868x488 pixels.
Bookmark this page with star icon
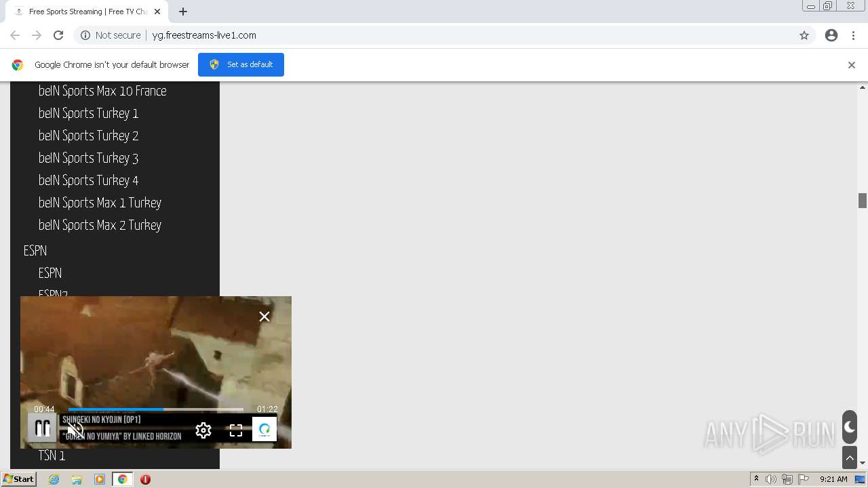pyautogui.click(x=804, y=35)
